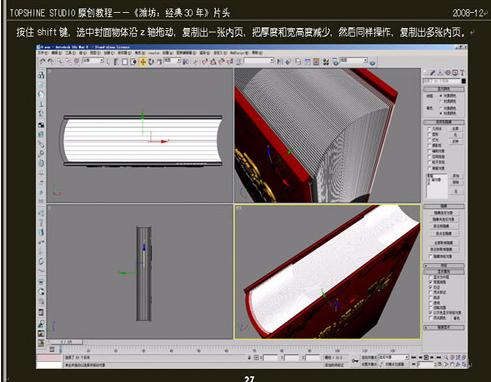Toggle the Window/Crossing selection icon
Screen dimensions: 491x382
pos(133,62)
